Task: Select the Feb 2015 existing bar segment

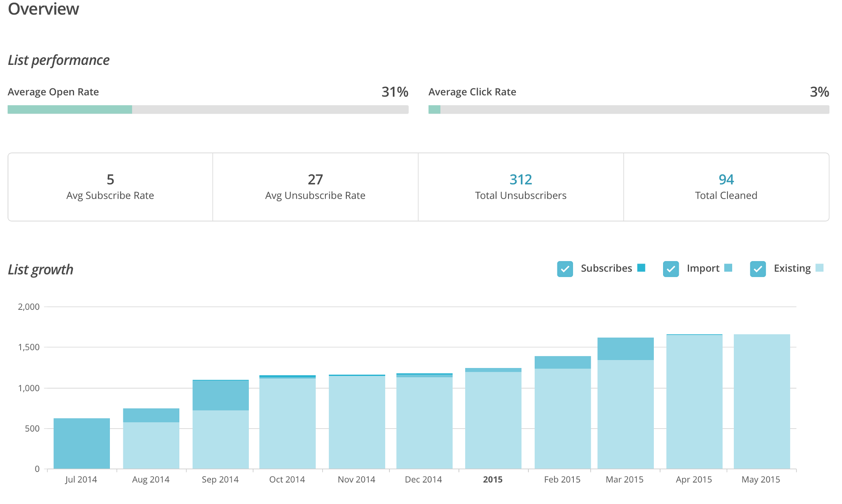Action: [x=562, y=419]
